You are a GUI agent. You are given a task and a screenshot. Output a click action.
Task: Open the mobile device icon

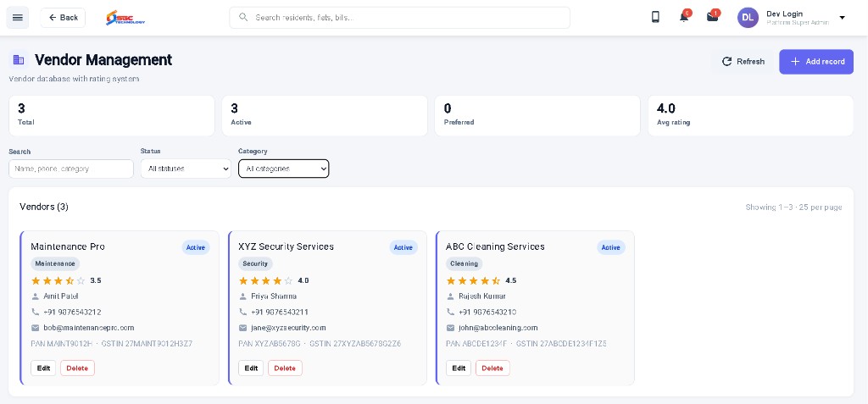click(655, 17)
